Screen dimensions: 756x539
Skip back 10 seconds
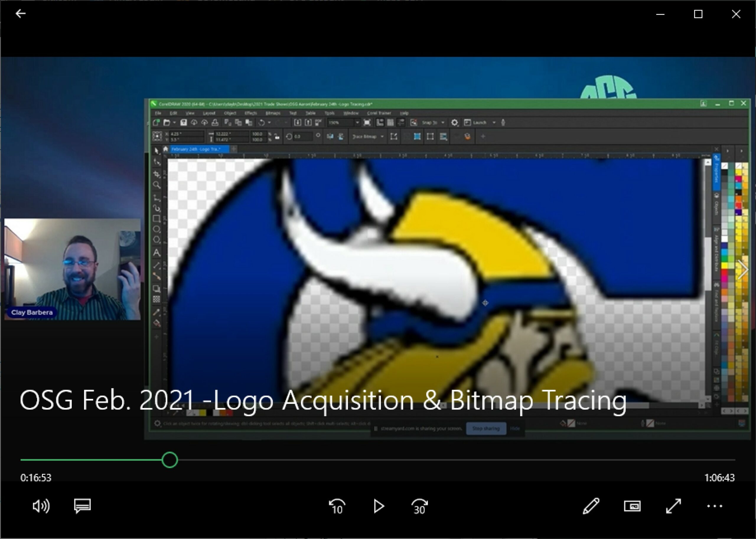click(337, 507)
